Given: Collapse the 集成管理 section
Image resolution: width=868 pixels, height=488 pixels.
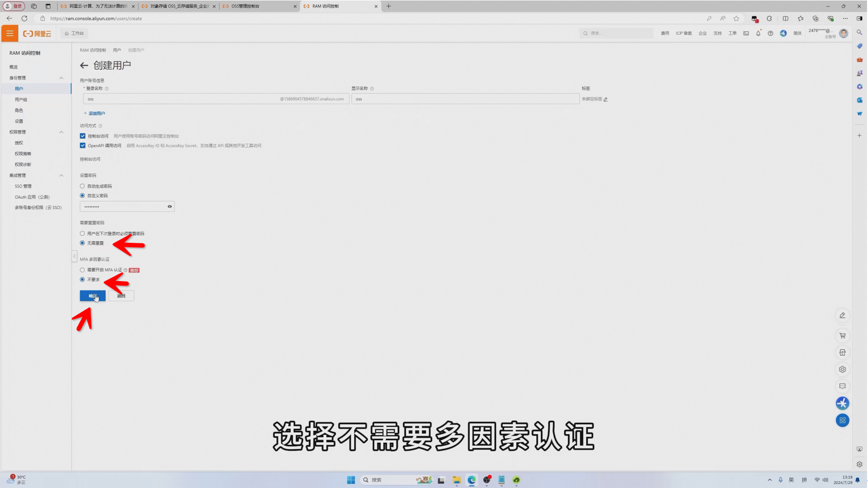Looking at the screenshot, I should pos(61,175).
